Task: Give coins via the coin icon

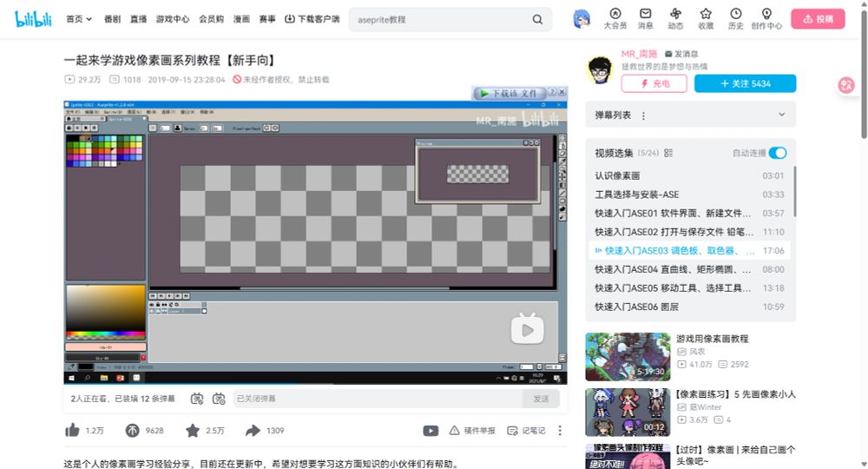Action: point(132,430)
